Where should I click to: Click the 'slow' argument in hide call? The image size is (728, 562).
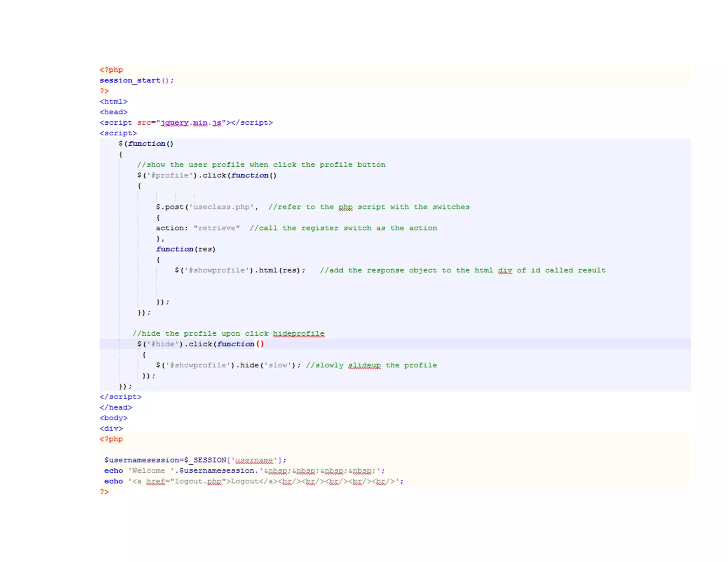coord(277,365)
